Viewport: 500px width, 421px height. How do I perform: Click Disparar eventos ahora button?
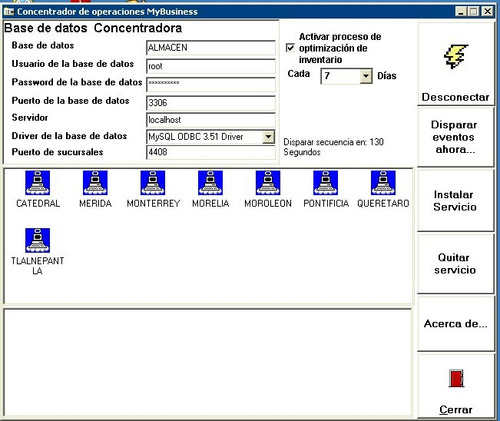[x=456, y=137]
